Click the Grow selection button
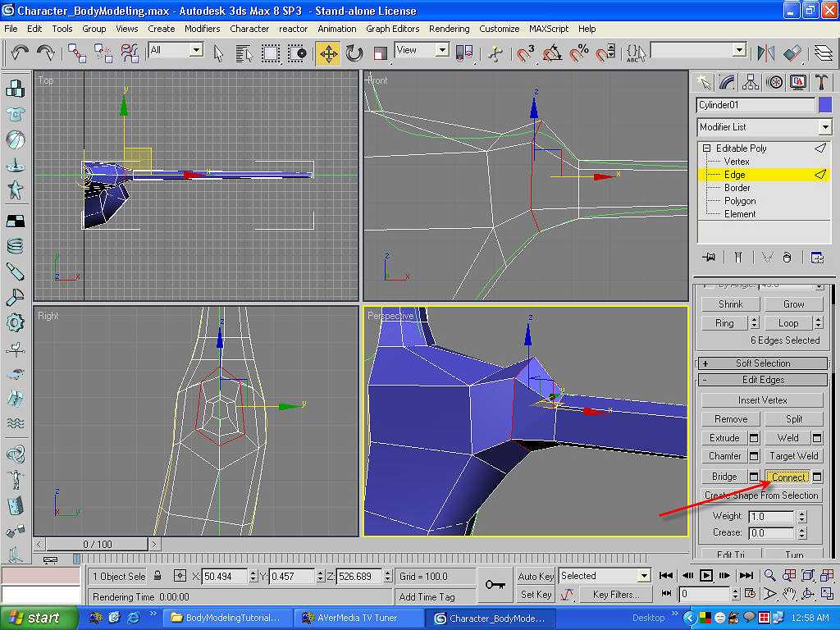The image size is (840, 630). 793,304
